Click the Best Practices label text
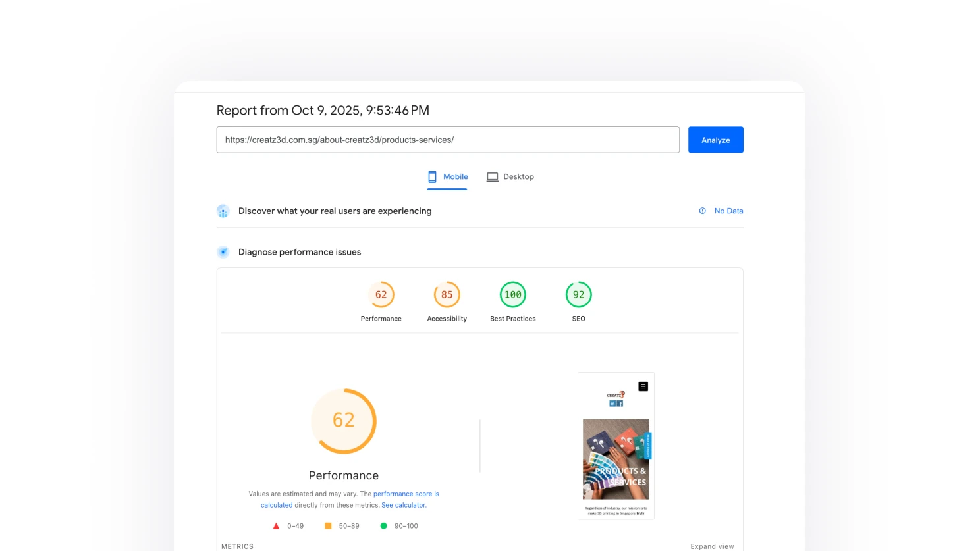The image size is (980, 551). point(512,319)
